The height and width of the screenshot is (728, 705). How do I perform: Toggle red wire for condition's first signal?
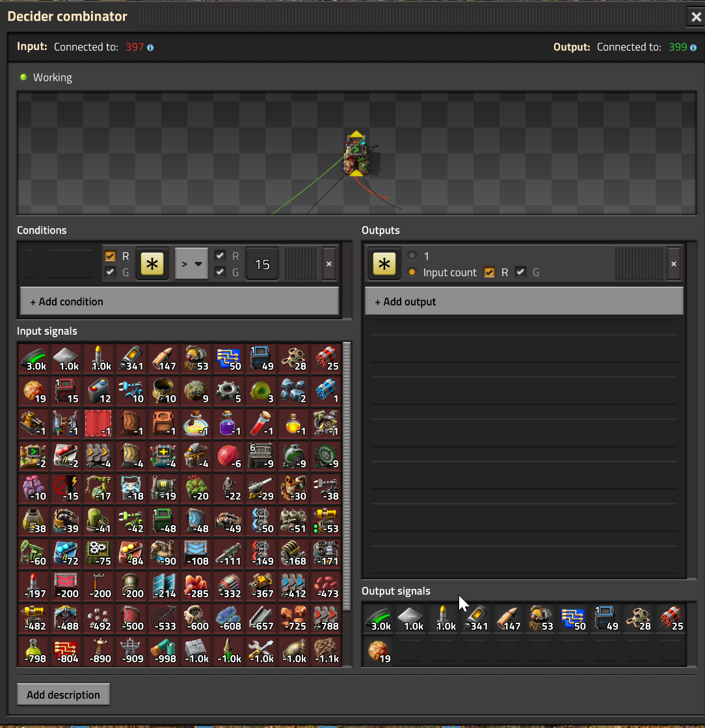(x=110, y=256)
